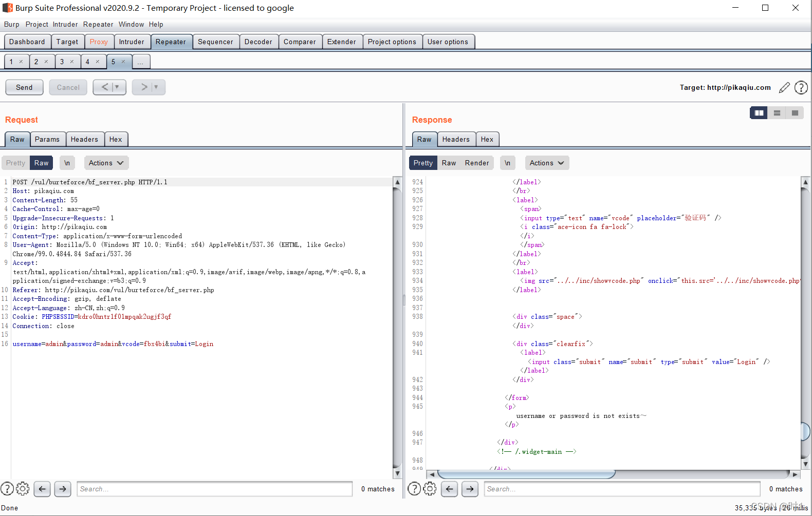Click the request search input field

(x=214, y=489)
